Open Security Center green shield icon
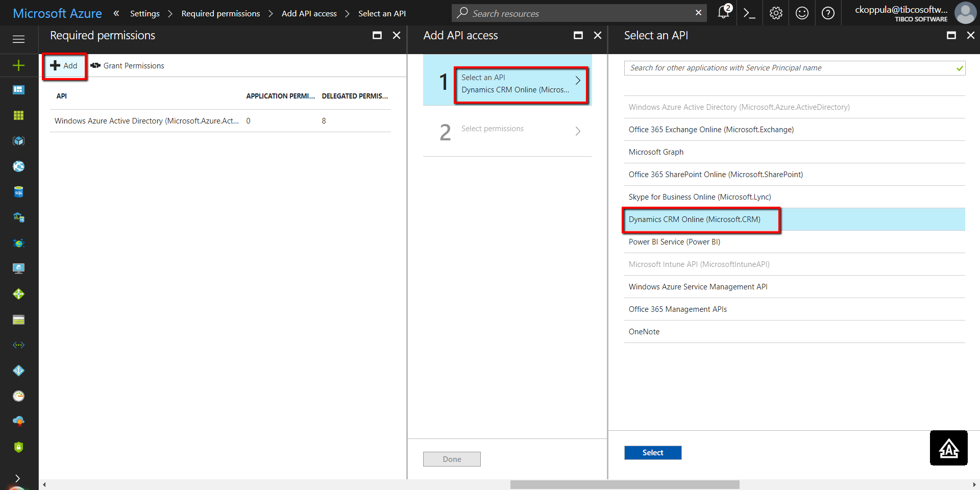This screenshot has height=490, width=980. [x=19, y=447]
